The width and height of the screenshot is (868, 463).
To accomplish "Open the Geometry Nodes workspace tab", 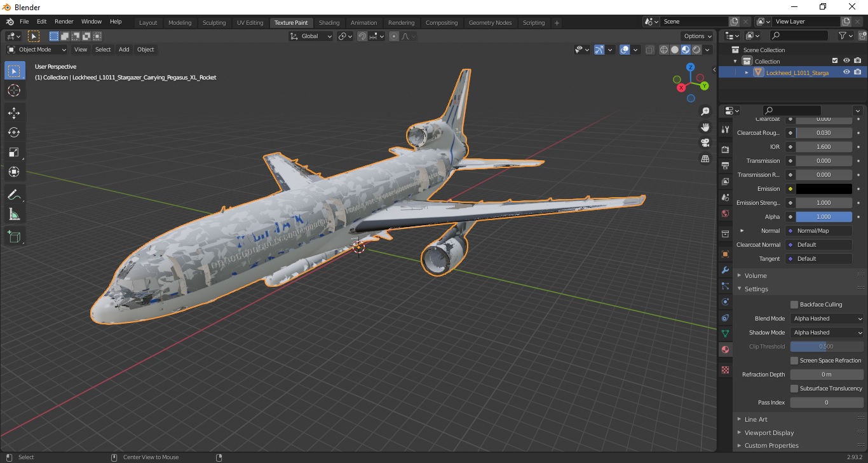I will point(490,22).
